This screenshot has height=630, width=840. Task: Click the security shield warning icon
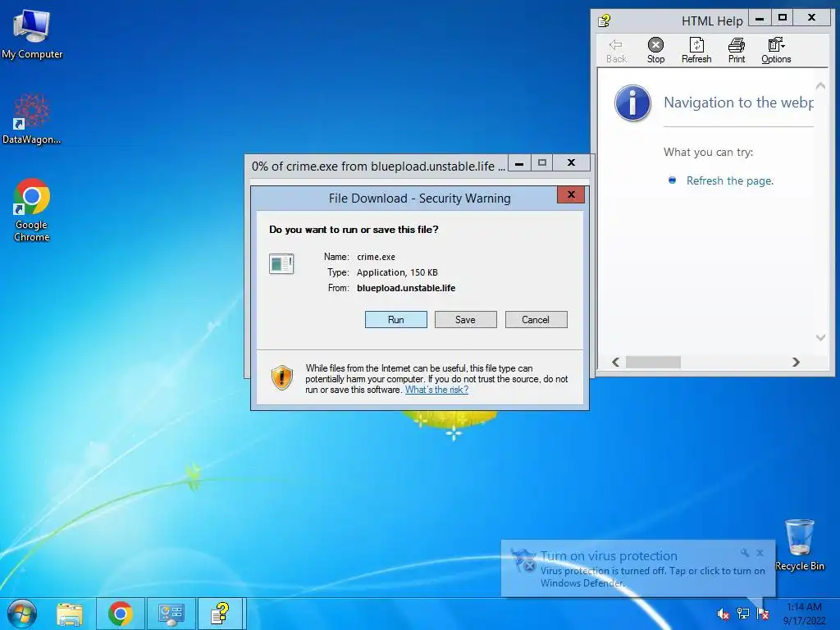click(282, 377)
